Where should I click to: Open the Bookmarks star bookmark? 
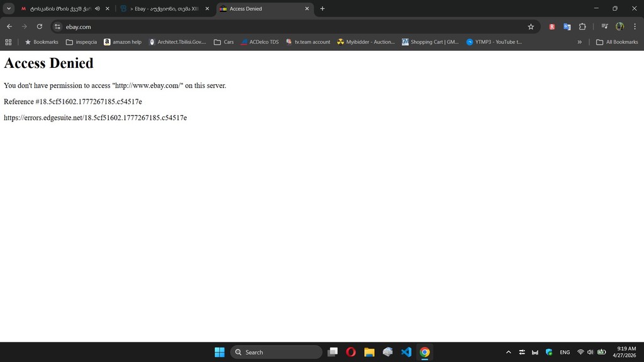point(42,42)
